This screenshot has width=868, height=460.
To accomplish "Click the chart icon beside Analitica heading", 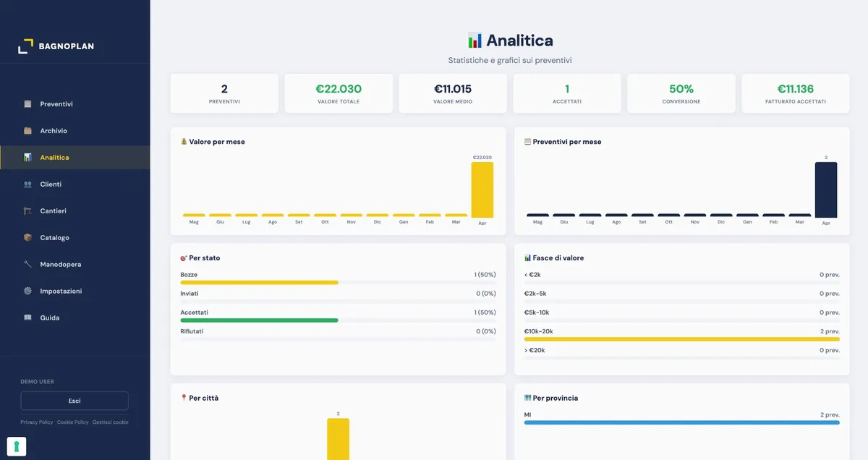I will pos(475,41).
